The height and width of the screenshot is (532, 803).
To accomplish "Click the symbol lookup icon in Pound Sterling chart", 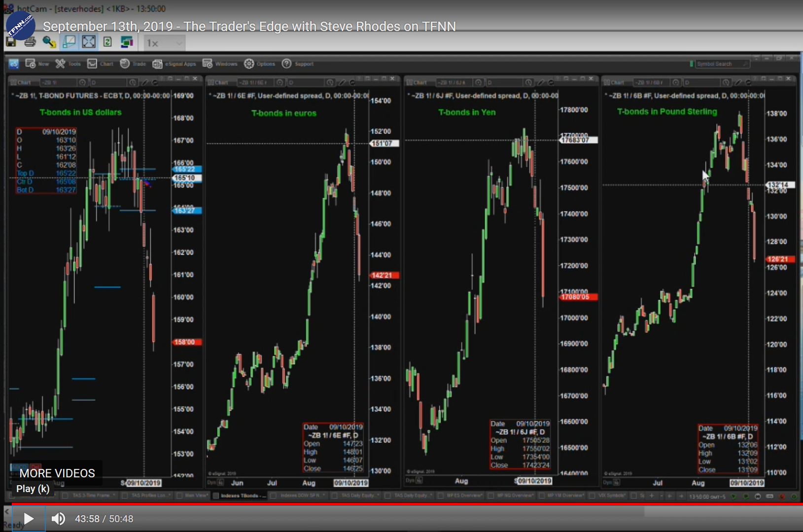I will tap(676, 82).
